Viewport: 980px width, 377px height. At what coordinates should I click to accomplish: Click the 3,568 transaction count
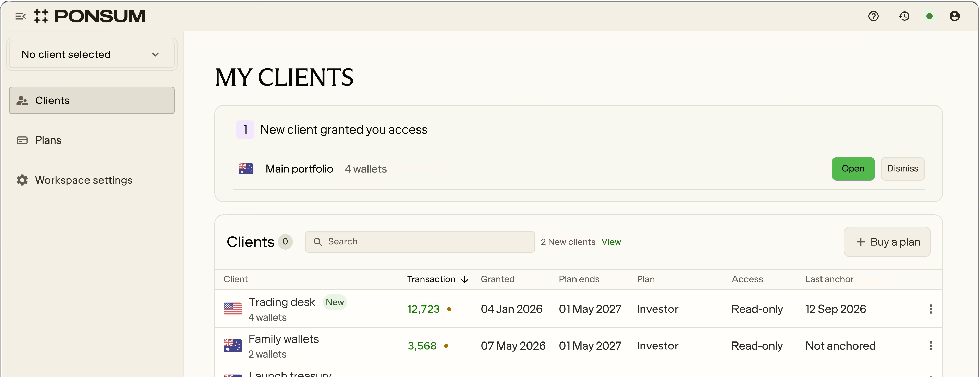pos(422,346)
